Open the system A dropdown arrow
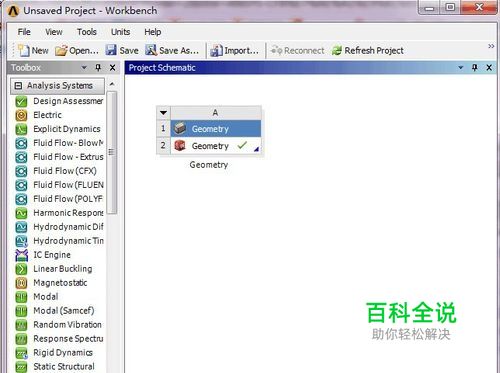The image size is (500, 373). pyautogui.click(x=163, y=113)
